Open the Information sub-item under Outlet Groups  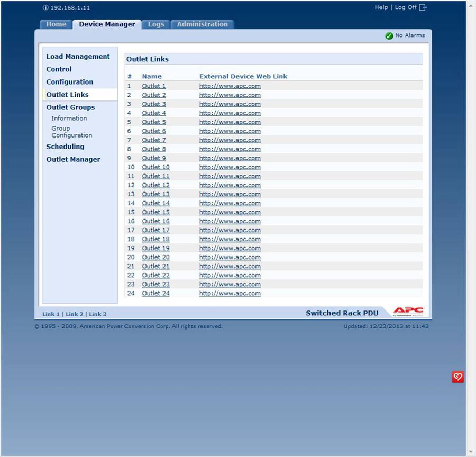pos(69,118)
